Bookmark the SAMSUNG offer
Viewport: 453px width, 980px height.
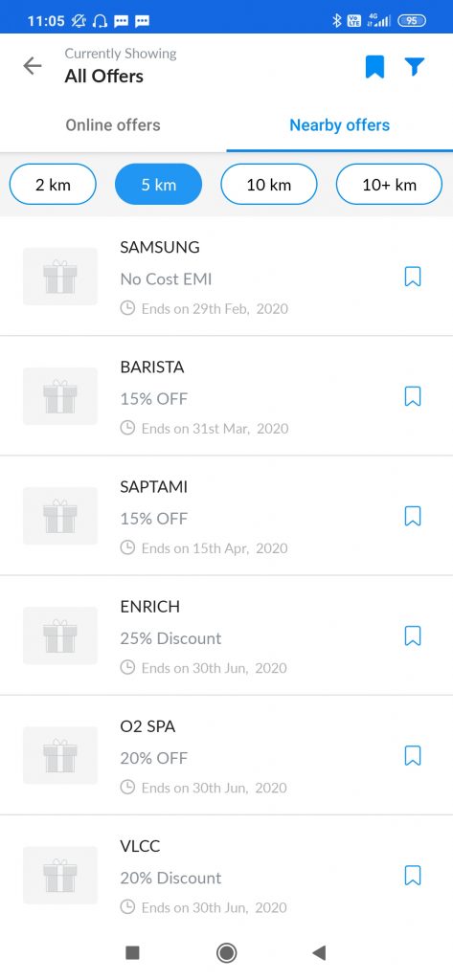point(413,277)
